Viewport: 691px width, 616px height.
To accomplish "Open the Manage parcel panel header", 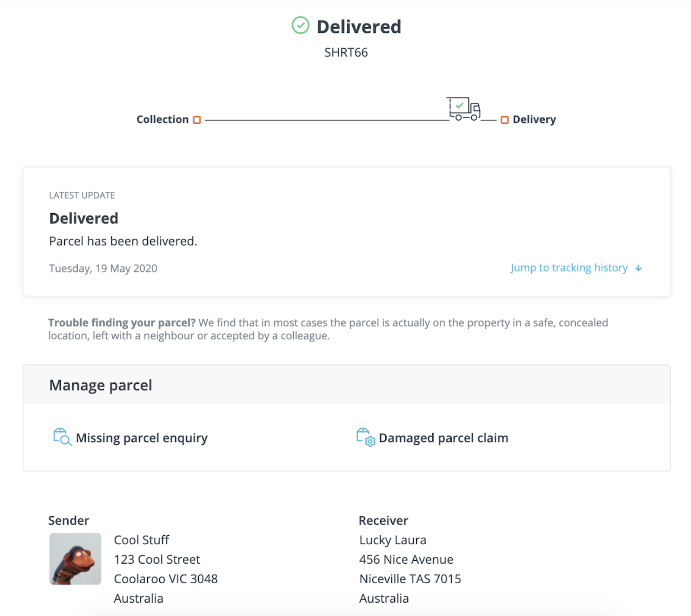I will (x=101, y=385).
